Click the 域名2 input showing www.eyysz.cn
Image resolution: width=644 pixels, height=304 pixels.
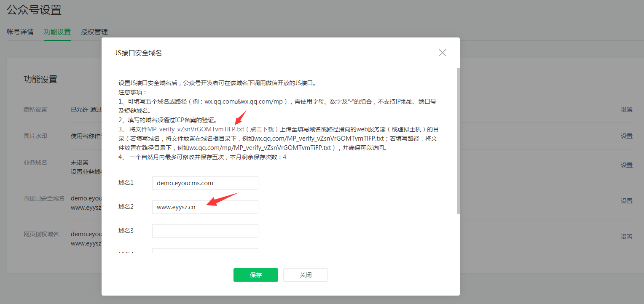point(205,207)
